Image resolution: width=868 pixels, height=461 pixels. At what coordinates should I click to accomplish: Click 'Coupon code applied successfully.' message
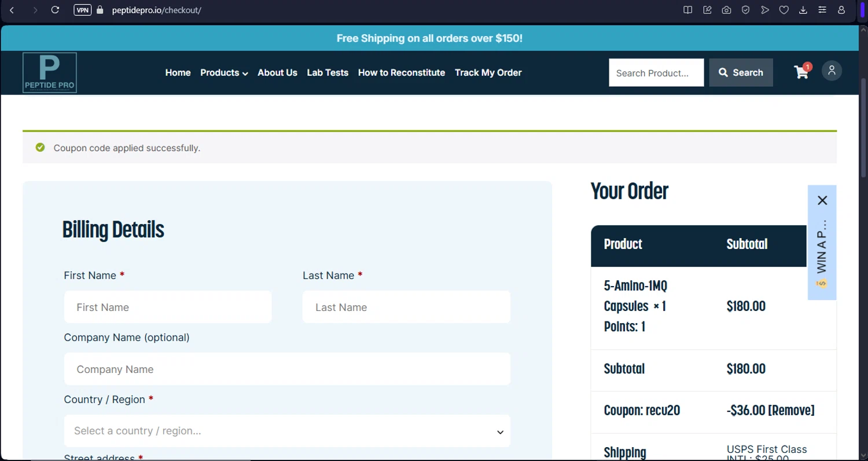127,148
